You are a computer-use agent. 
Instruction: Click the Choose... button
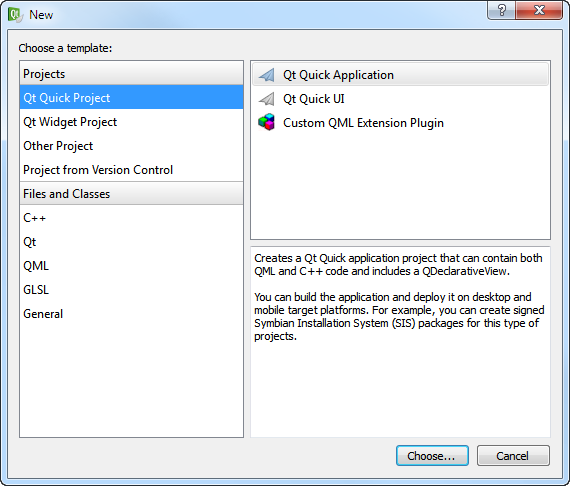coord(432,455)
